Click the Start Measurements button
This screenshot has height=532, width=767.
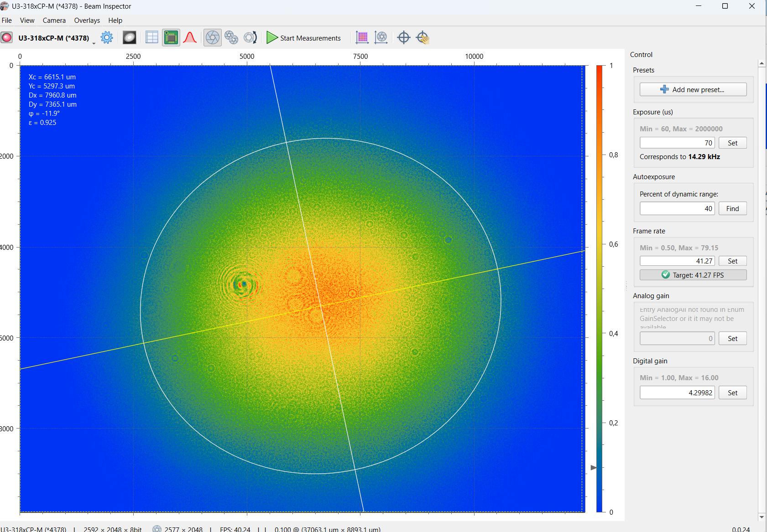coord(304,38)
